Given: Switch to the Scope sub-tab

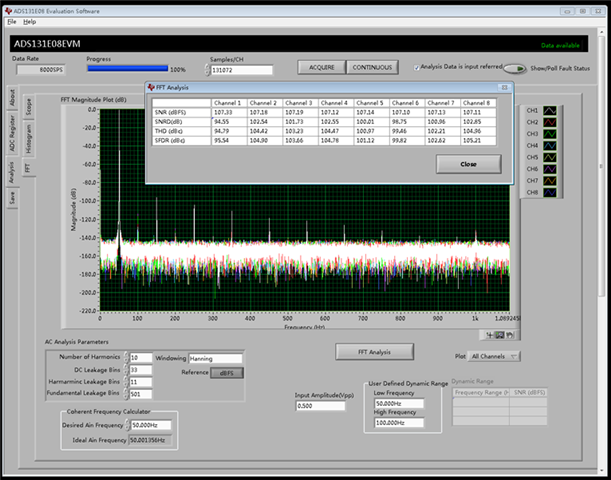Looking at the screenshot, I should (x=28, y=106).
